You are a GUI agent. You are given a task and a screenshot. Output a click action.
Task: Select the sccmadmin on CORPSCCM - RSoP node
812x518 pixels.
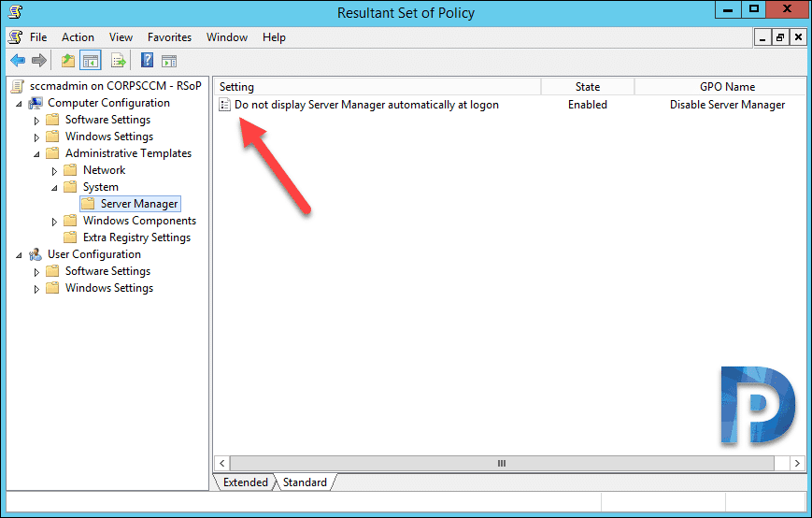[116, 86]
